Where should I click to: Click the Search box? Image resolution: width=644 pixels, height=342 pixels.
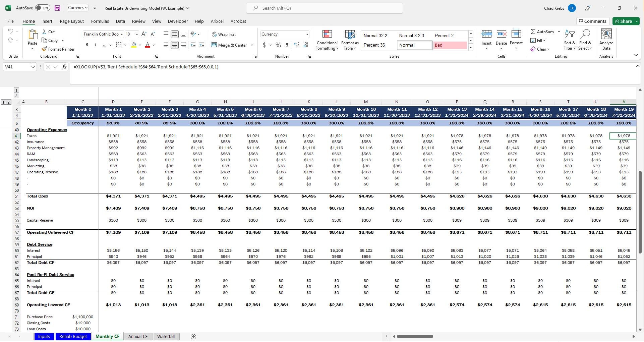[x=325, y=8]
